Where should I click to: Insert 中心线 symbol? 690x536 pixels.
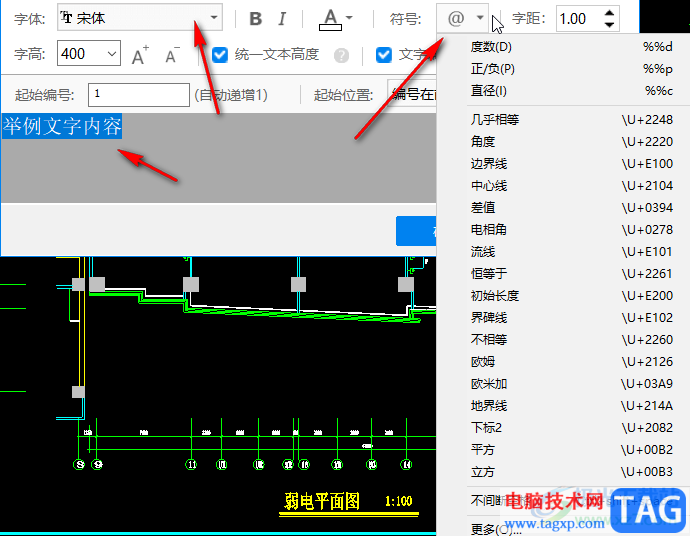click(571, 186)
